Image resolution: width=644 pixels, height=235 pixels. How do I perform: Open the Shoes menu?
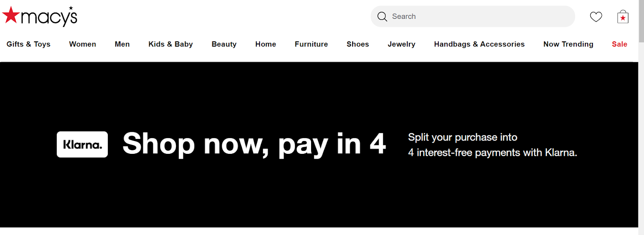pos(358,44)
